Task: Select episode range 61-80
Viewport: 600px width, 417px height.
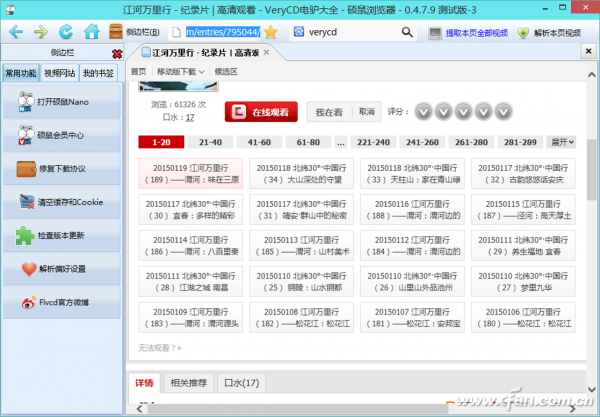Action: point(308,142)
